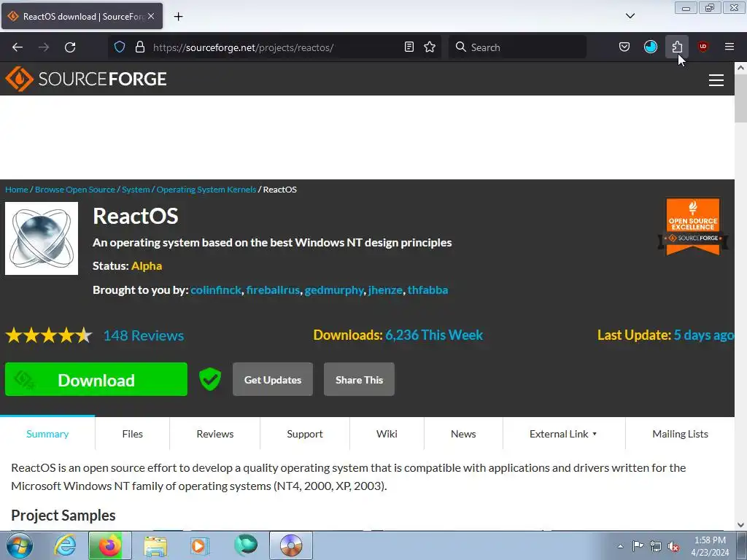This screenshot has height=560, width=747.
Task: Open the News tab
Action: [463, 434]
